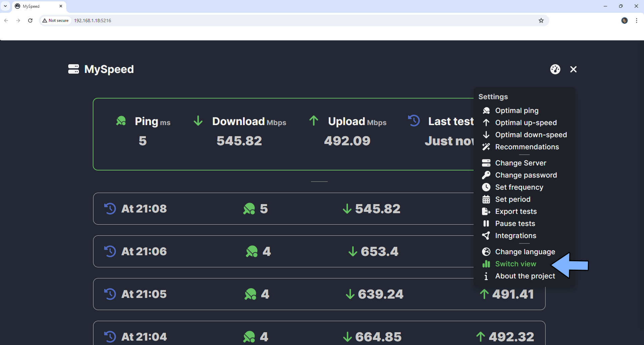Click download value 664.85
Screen dimensions: 644x345
378,337
